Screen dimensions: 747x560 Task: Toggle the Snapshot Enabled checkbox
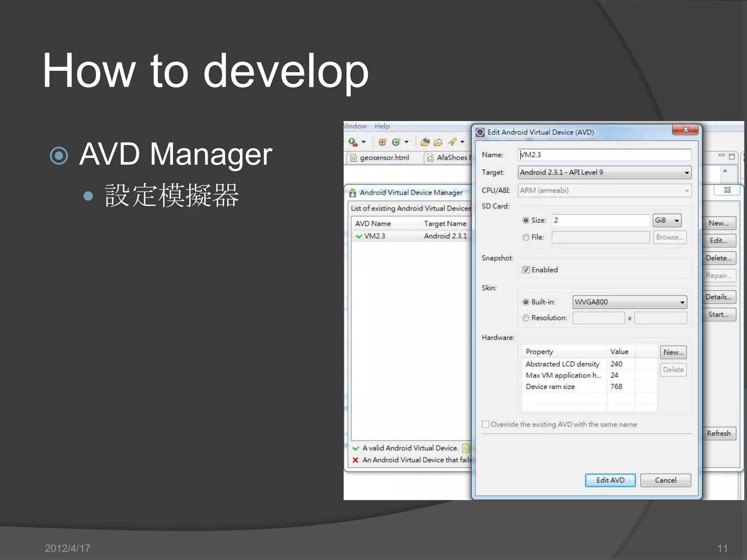526,270
